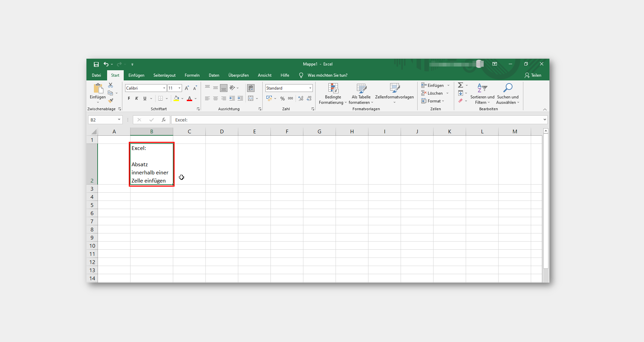This screenshot has width=644, height=342.
Task: Collapse the ribbon
Action: click(545, 109)
